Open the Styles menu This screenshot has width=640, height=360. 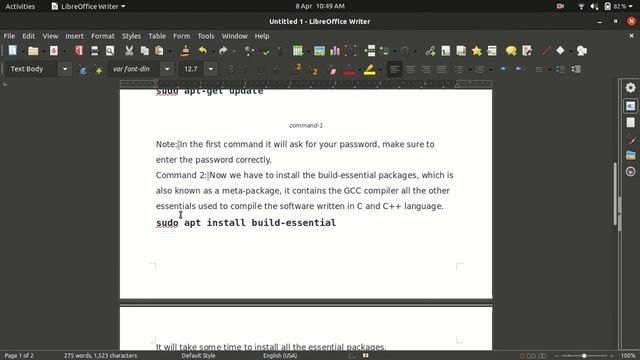(x=131, y=36)
